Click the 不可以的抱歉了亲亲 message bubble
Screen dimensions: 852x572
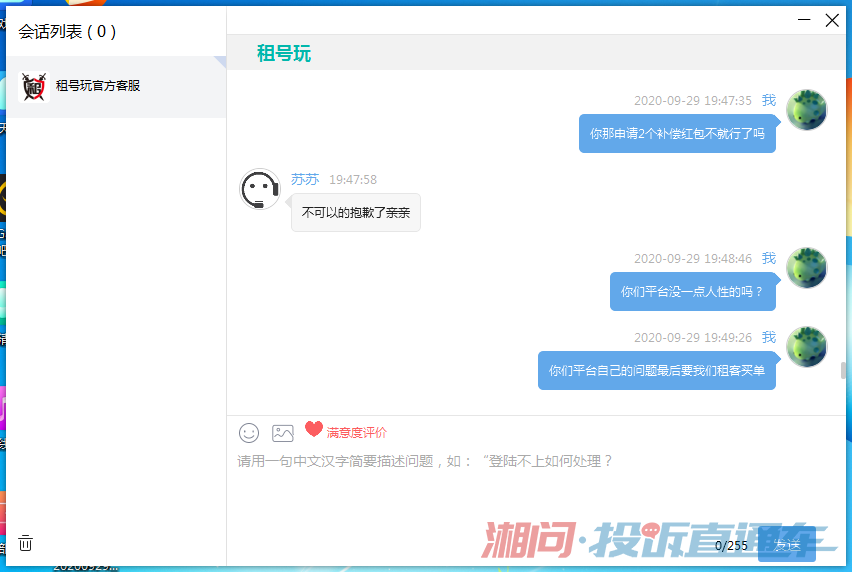click(x=356, y=213)
